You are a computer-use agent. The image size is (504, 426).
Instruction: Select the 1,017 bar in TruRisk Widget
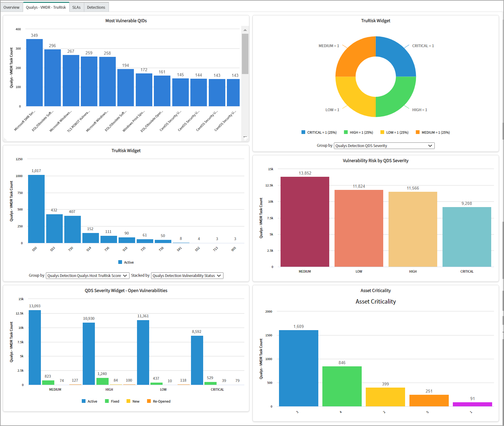click(36, 209)
